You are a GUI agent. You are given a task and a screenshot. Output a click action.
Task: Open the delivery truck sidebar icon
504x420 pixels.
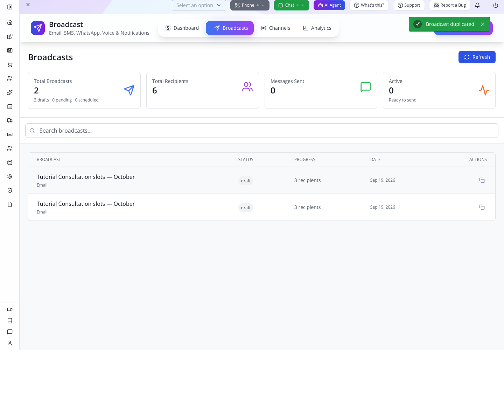point(10,120)
